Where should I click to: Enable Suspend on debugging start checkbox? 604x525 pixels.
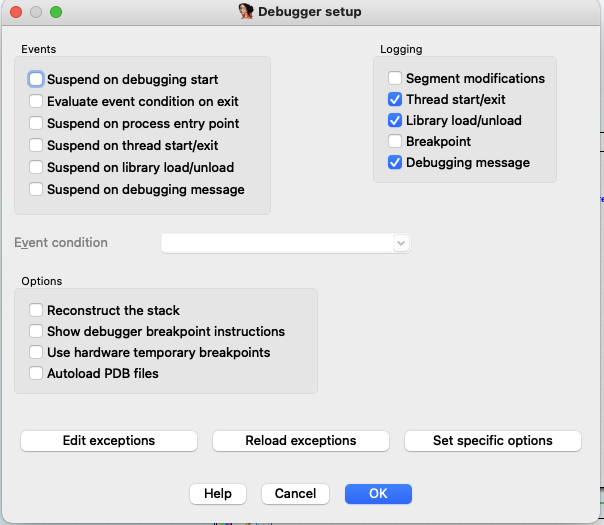point(36,79)
